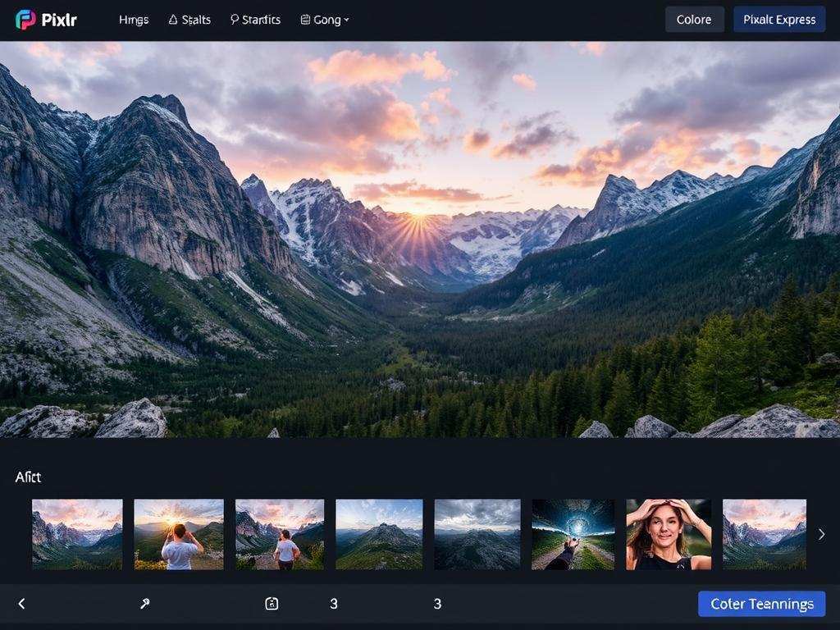840x630 pixels.
Task: Choose the first mountain sunset thumbnail
Action: click(x=77, y=534)
